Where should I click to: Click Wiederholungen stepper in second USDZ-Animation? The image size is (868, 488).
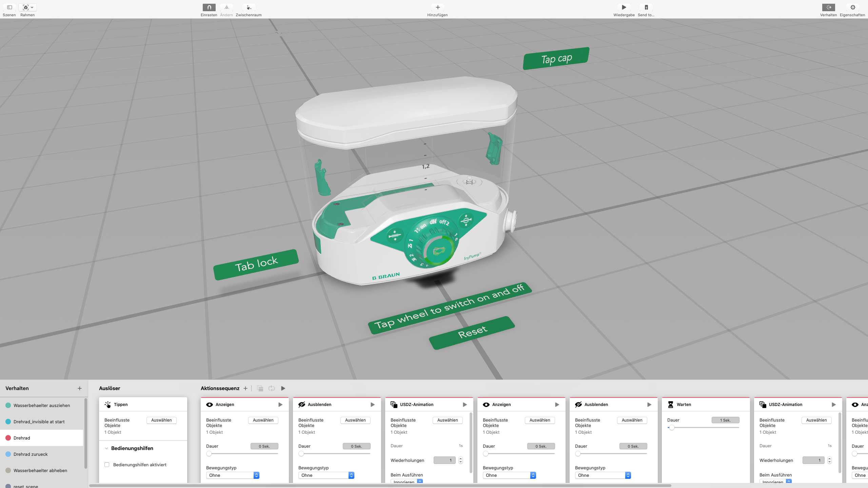pos(829,460)
